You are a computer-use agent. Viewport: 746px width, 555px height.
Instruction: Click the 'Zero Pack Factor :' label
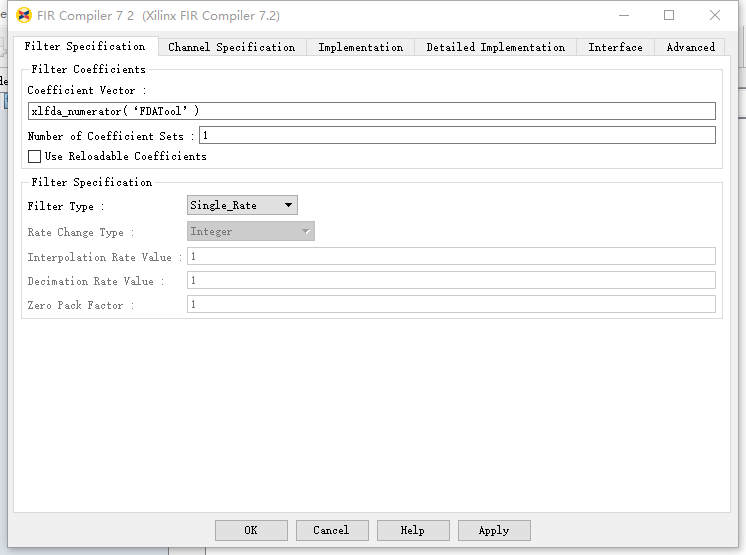click(x=81, y=305)
